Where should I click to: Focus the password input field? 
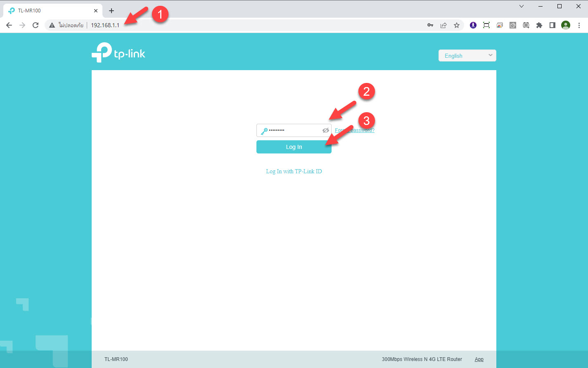[294, 130]
